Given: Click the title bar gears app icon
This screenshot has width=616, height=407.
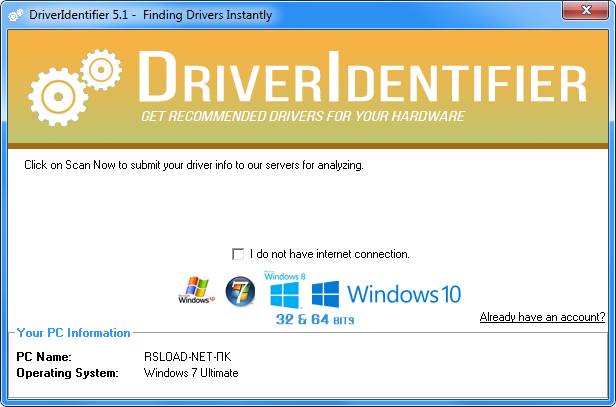Looking at the screenshot, I should pyautogui.click(x=16, y=15).
